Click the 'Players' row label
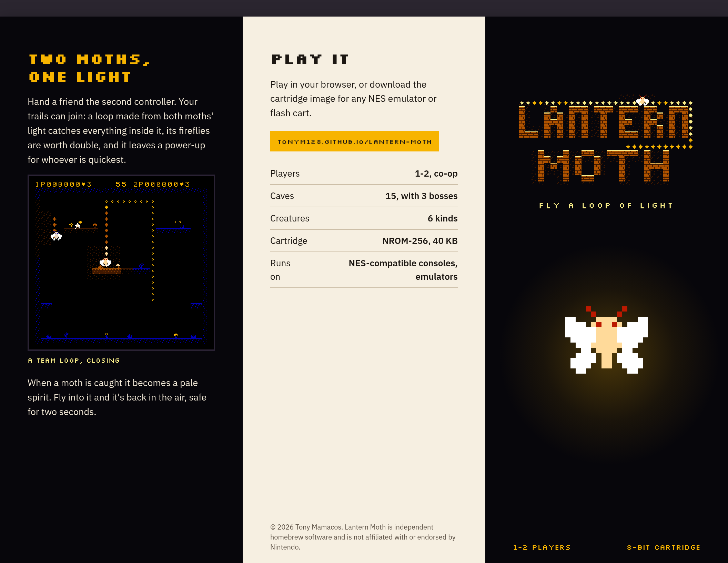This screenshot has width=728, height=563. (285, 174)
